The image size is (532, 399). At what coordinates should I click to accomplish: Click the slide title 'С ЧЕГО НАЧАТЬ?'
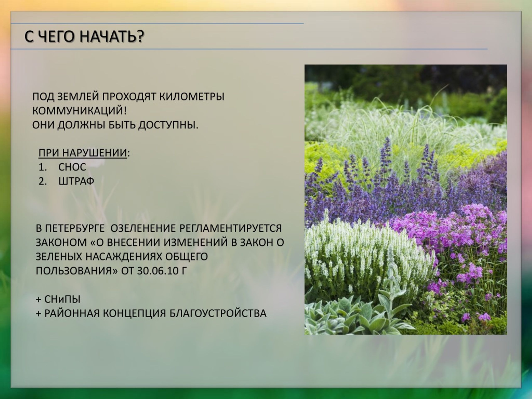pos(84,37)
